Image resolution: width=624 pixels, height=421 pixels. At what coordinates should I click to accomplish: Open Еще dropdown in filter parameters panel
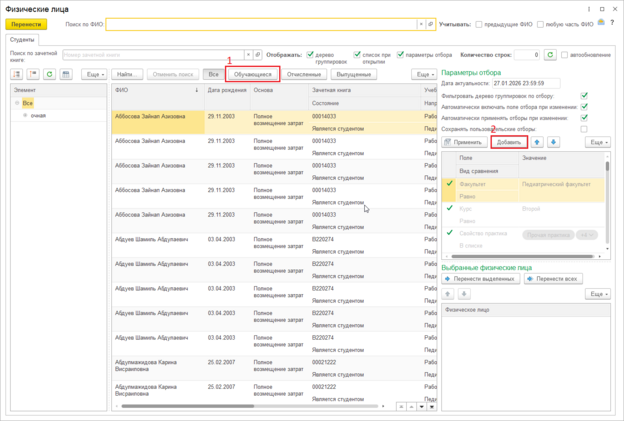[x=597, y=143]
